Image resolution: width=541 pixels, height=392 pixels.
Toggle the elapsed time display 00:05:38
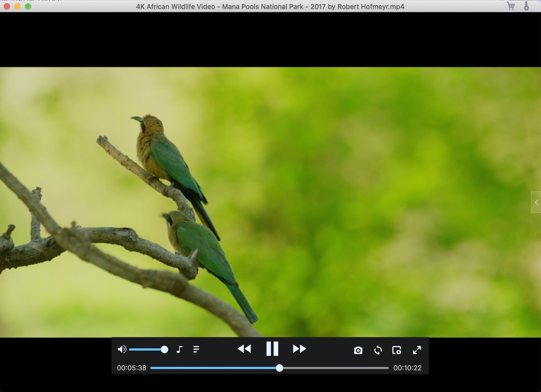point(132,368)
